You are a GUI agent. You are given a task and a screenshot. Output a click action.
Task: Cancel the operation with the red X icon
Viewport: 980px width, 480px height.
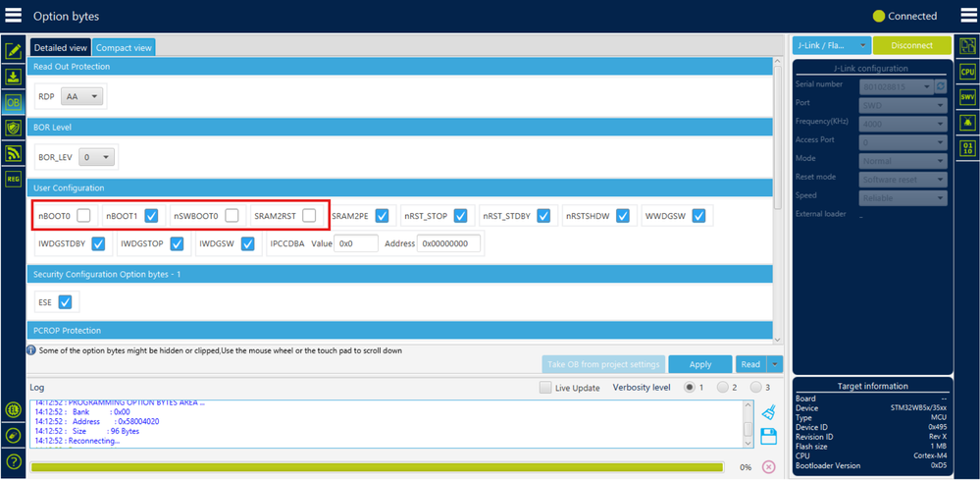[x=769, y=467]
